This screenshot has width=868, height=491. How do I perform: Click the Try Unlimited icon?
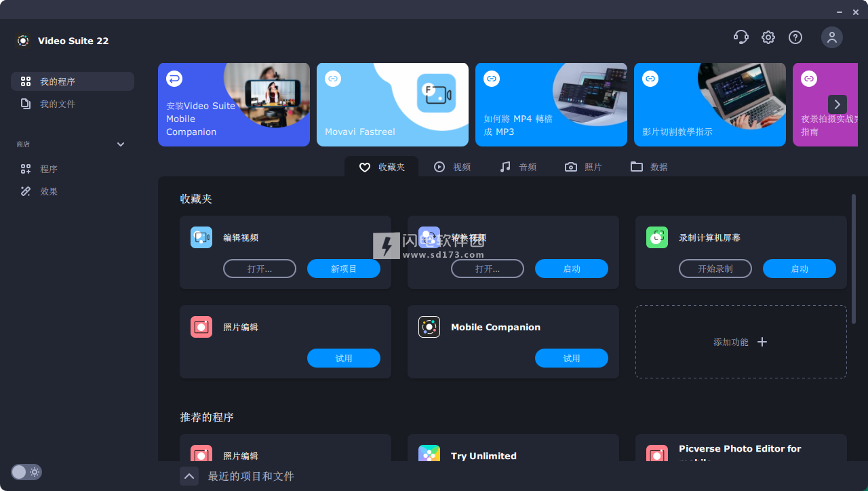429,454
